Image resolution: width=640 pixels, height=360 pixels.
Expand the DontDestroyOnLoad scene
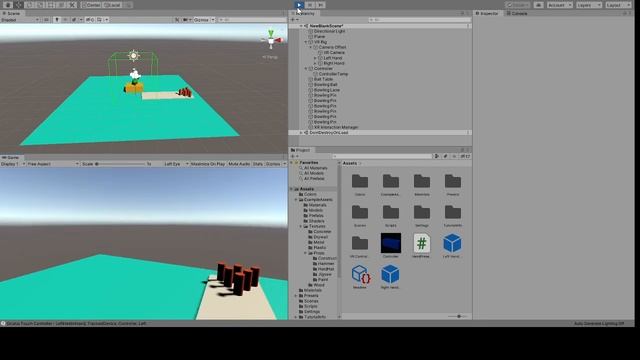click(x=301, y=133)
